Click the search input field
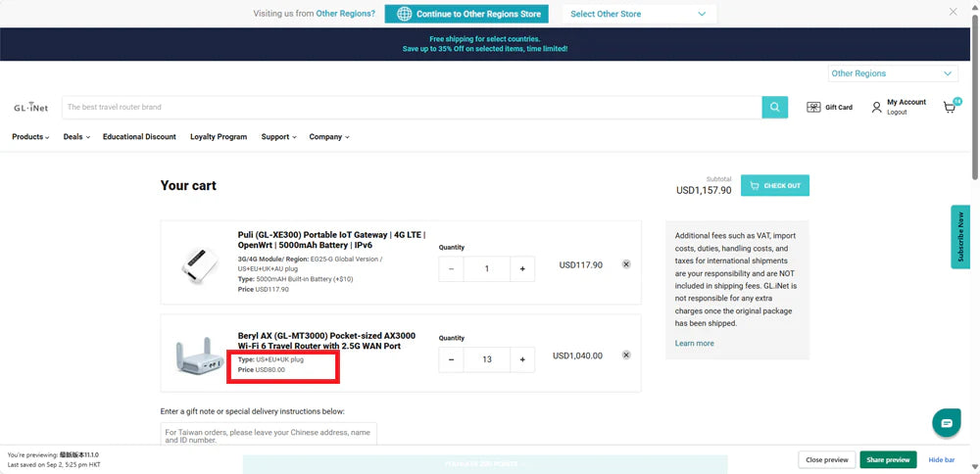This screenshot has width=980, height=474. (x=412, y=107)
